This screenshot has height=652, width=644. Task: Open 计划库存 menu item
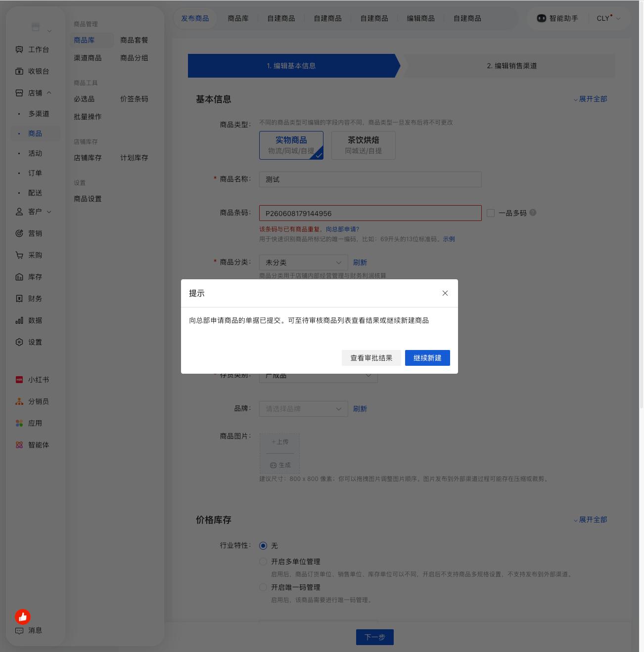tap(134, 158)
